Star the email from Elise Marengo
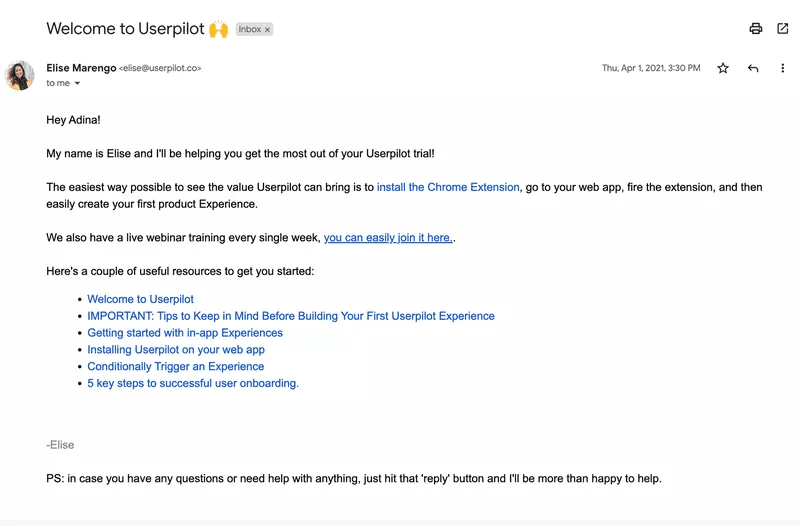Image resolution: width=800 pixels, height=526 pixels. click(723, 68)
